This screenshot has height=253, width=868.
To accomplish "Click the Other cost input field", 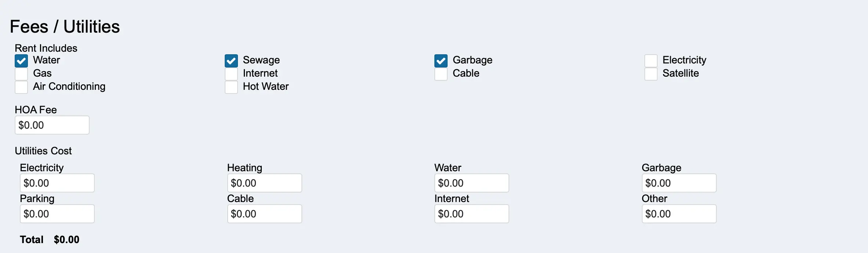I will [x=679, y=214].
